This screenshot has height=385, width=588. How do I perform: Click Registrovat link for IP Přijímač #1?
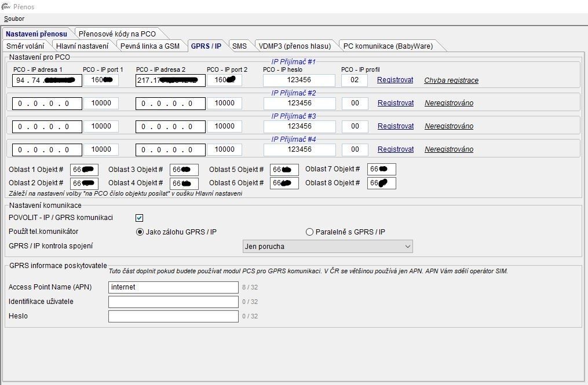(x=395, y=80)
